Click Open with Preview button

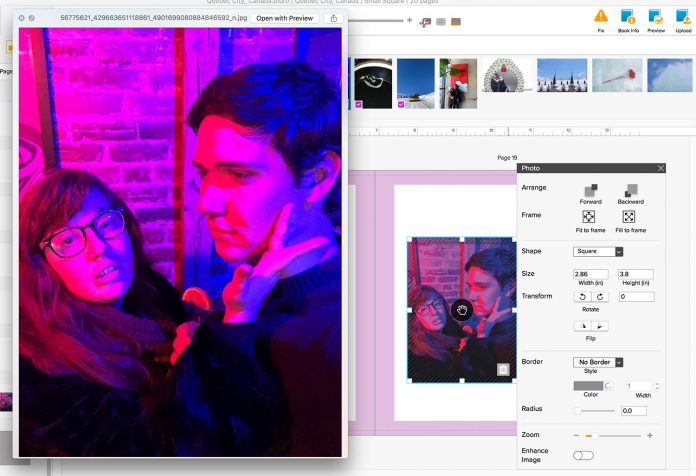(285, 18)
